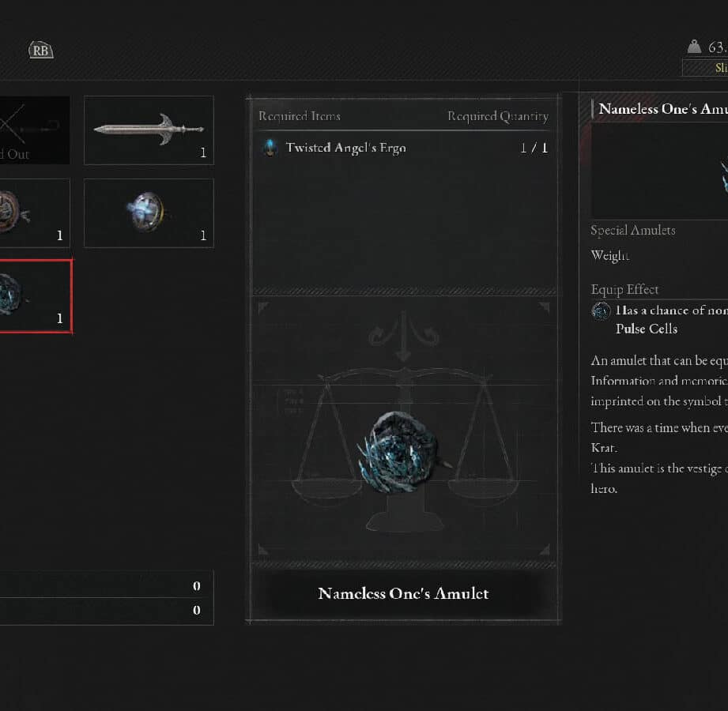The width and height of the screenshot is (728, 711).
Task: Click the amulet image on the scale
Action: click(x=401, y=451)
